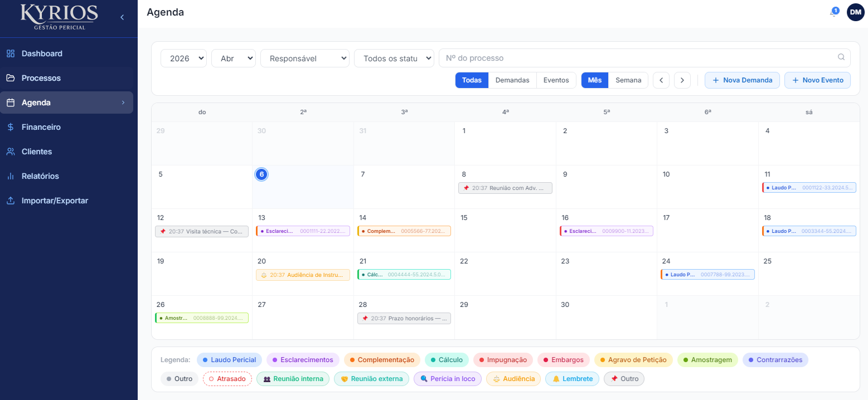Open notifications bell icon
868x400 pixels.
click(833, 12)
